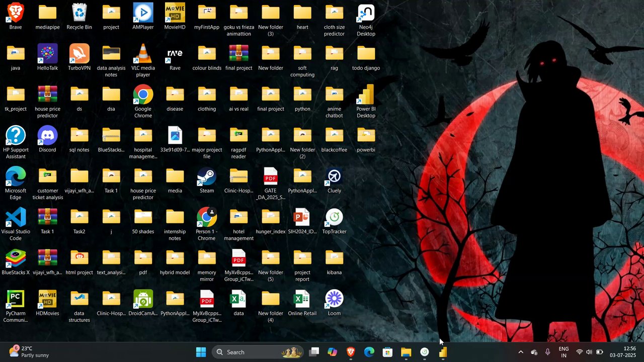This screenshot has height=362, width=644.
Task: Select the tk_project folder
Action: [x=16, y=98]
